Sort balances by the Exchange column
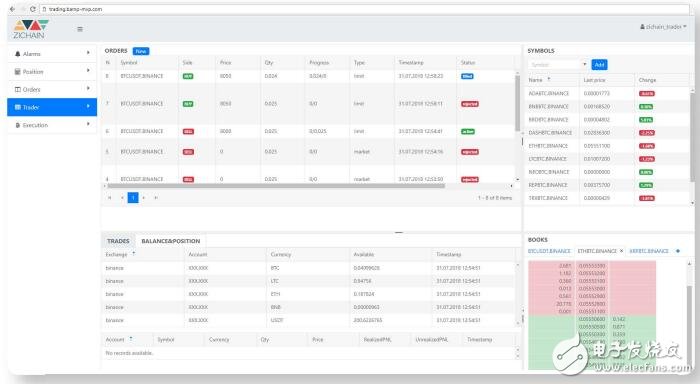Image resolution: width=700 pixels, height=384 pixels. click(x=117, y=255)
